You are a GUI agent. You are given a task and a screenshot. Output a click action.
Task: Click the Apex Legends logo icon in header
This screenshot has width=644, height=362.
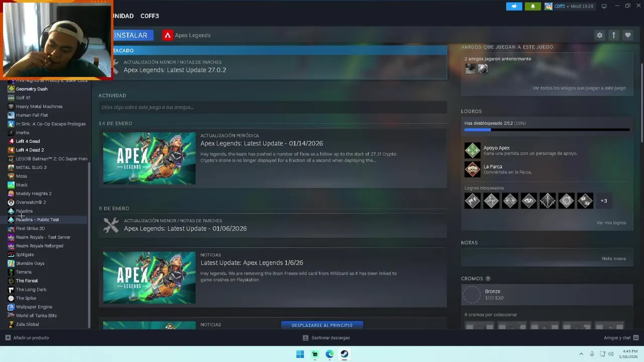coord(168,35)
